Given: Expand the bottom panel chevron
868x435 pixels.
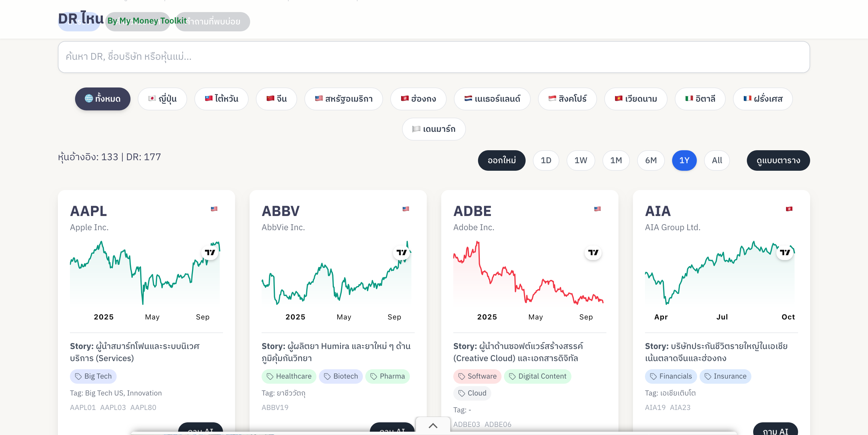Looking at the screenshot, I should 433,426.
